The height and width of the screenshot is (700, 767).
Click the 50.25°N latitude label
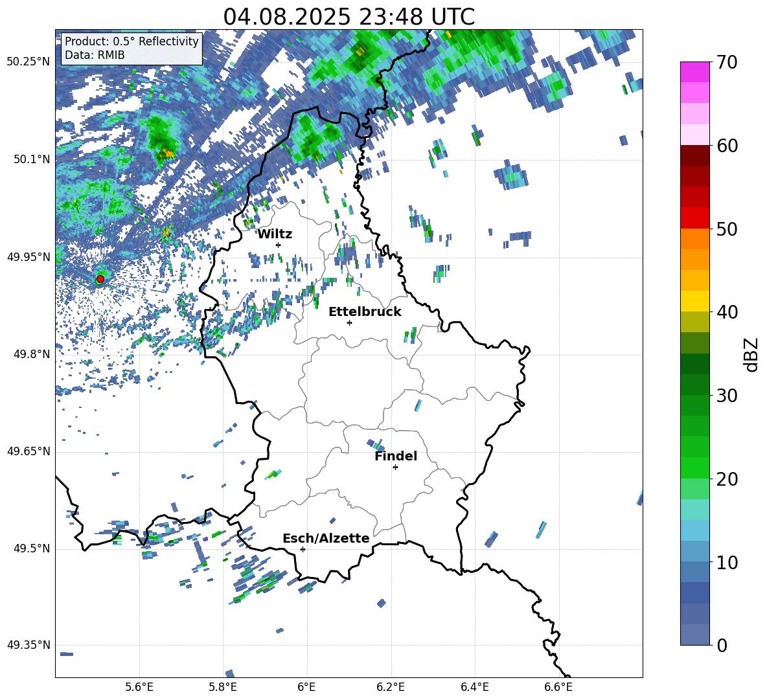click(x=29, y=62)
